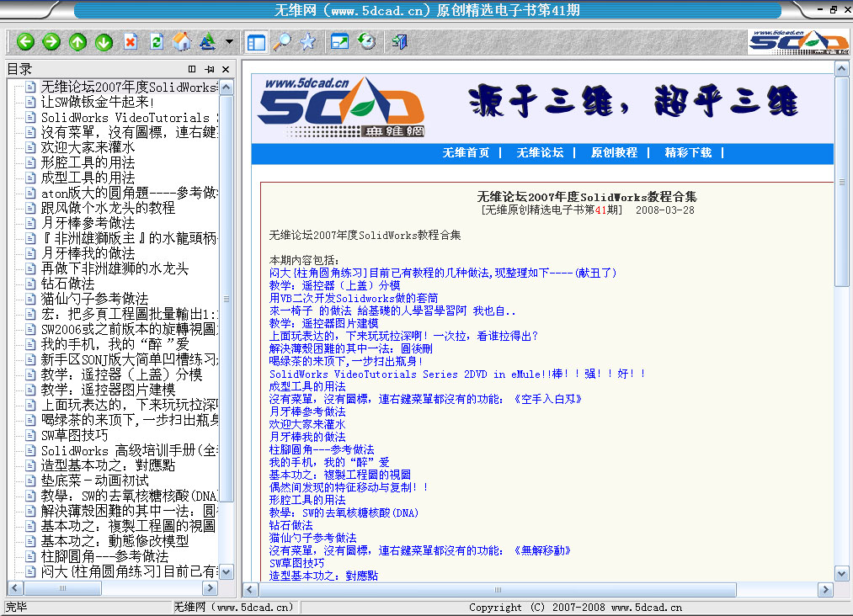Viewport: 853px width, 616px height.
Task: Select tree item 月牙棒参考做法 in contents
Action: tap(88, 223)
